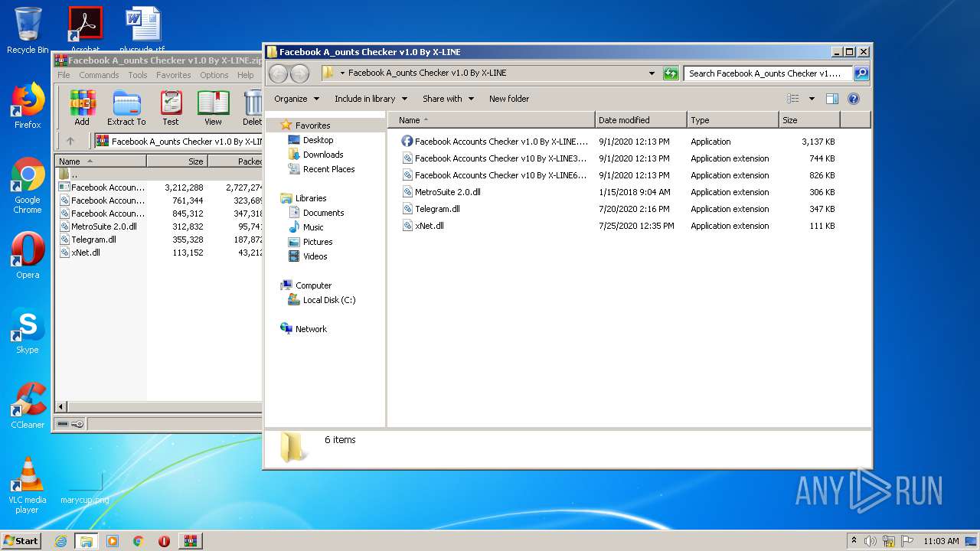The image size is (980, 551).
Task: Open the Organize dropdown menu
Action: 296,99
